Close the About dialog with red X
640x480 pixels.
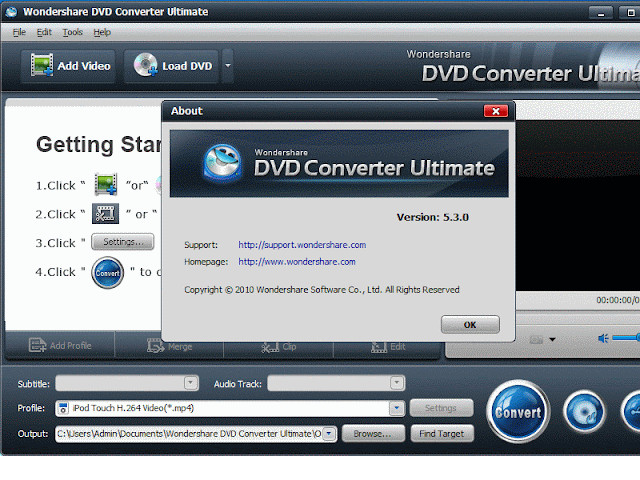(x=496, y=111)
